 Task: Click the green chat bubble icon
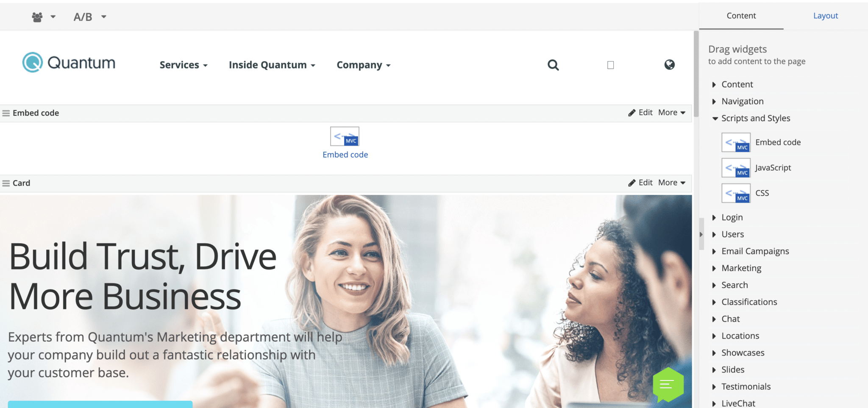click(668, 384)
